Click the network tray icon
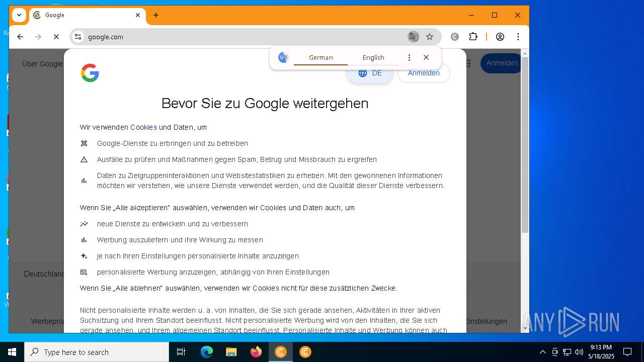 pyautogui.click(x=567, y=352)
